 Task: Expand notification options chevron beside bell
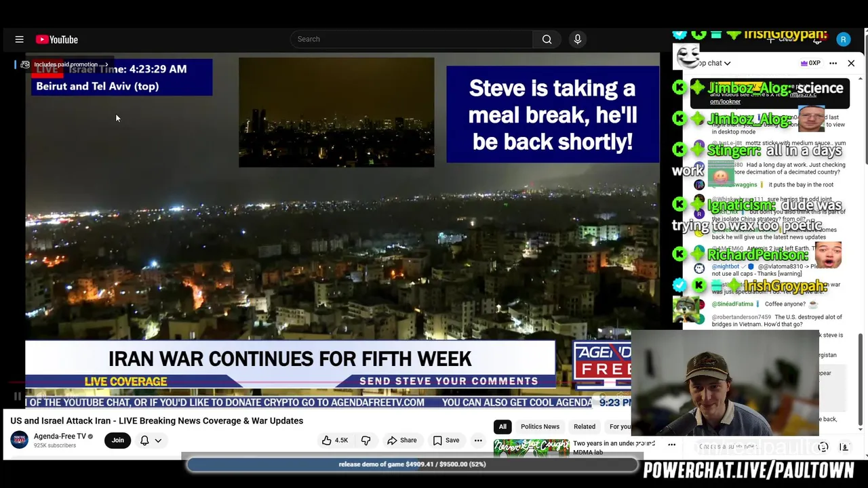pyautogui.click(x=158, y=441)
